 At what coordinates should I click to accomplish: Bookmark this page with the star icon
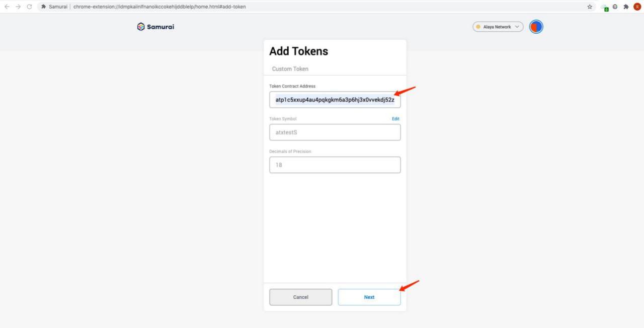click(590, 7)
